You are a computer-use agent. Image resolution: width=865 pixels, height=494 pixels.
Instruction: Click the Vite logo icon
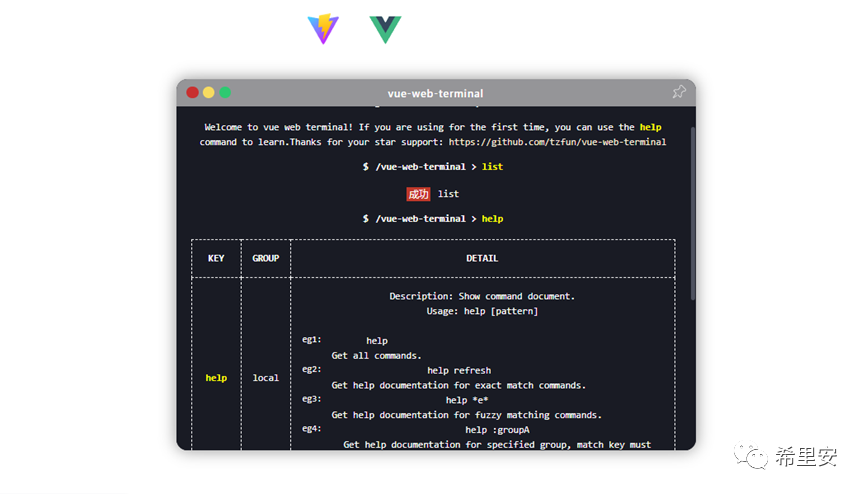pyautogui.click(x=323, y=29)
